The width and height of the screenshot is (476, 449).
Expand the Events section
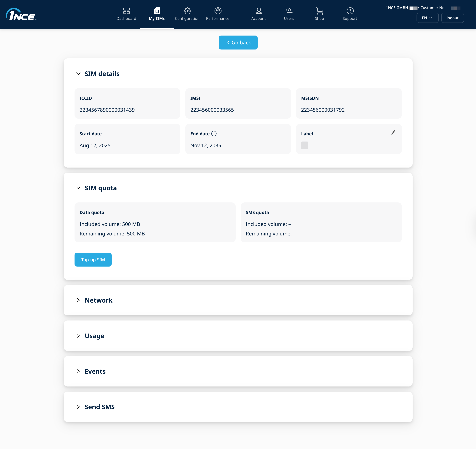(x=78, y=371)
